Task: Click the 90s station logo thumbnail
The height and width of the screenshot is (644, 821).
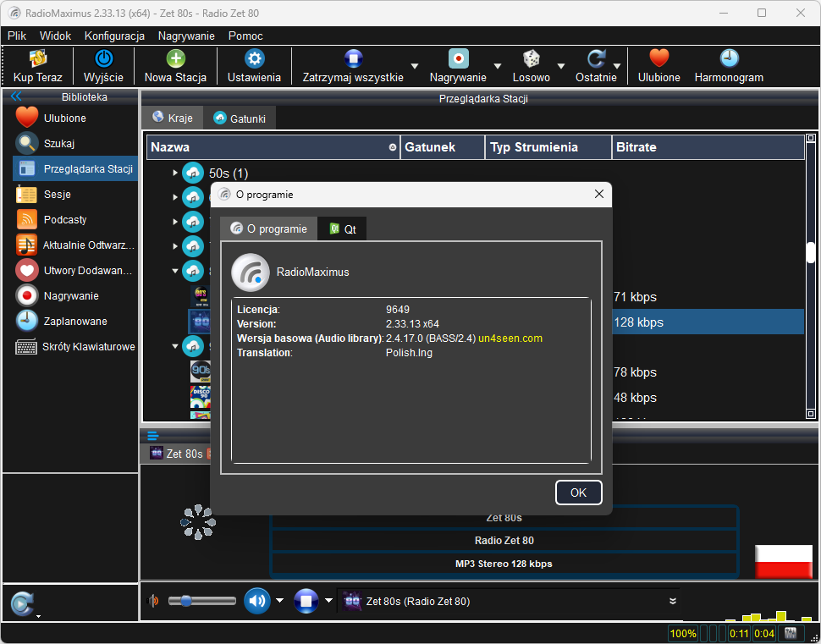Action: point(200,372)
